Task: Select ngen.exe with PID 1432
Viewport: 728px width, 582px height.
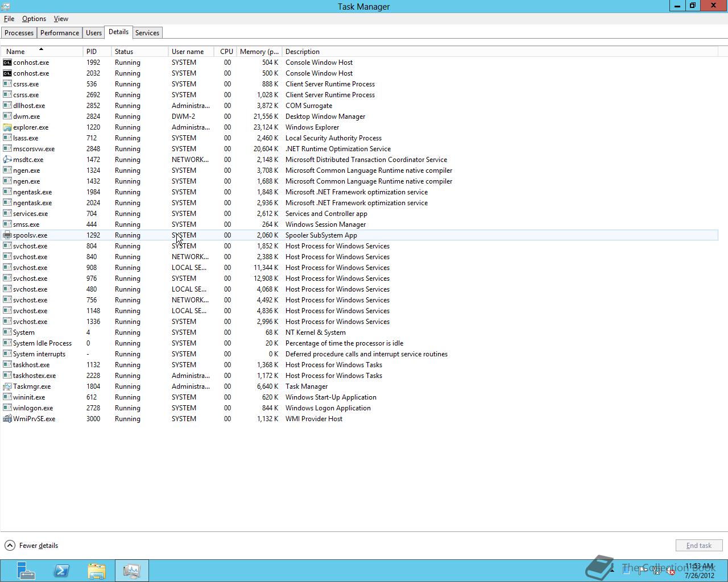Action: pyautogui.click(x=359, y=181)
